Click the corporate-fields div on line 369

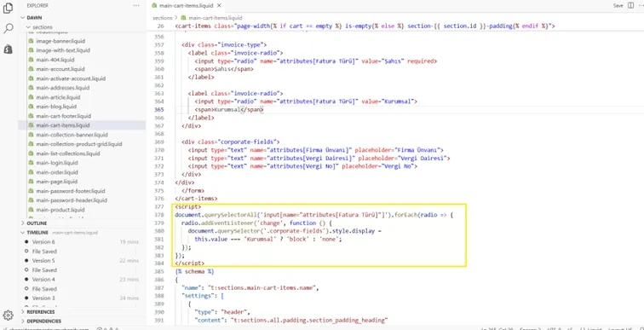point(230,142)
